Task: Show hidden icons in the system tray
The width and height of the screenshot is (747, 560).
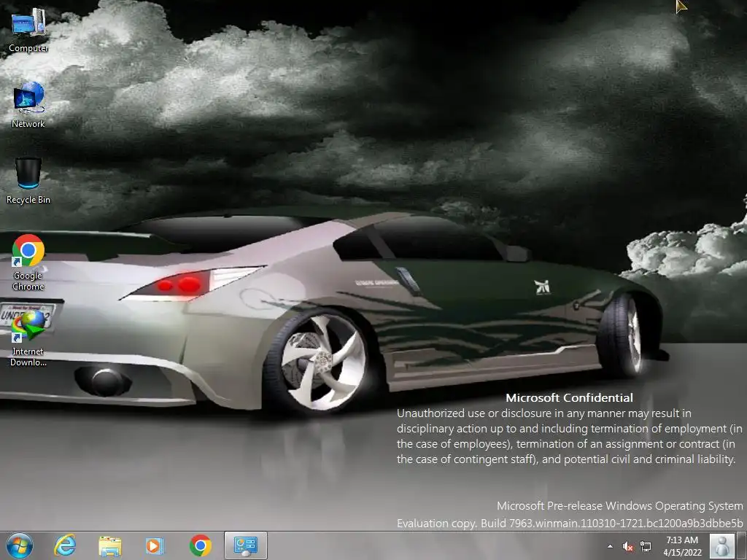Action: click(x=611, y=546)
